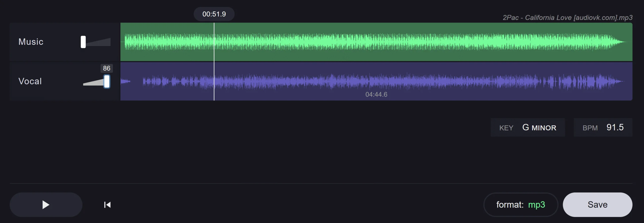Click the 00:51.9 playhead time marker
The width and height of the screenshot is (644, 223).
(x=214, y=14)
